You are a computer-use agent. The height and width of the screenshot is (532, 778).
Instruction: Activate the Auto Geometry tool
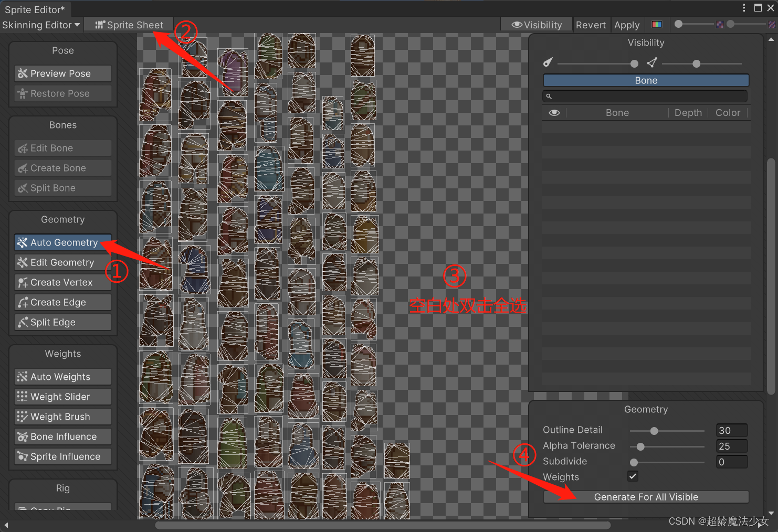coord(63,242)
